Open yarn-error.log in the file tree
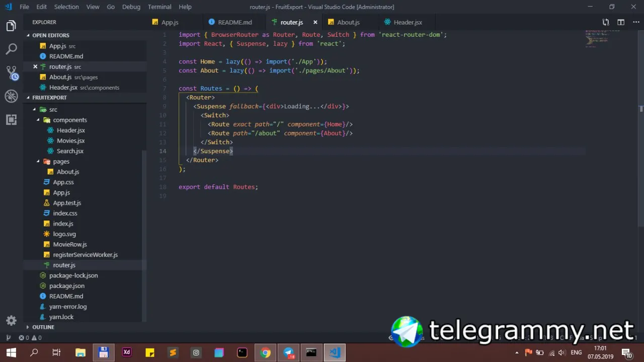644x362 pixels. 68,306
